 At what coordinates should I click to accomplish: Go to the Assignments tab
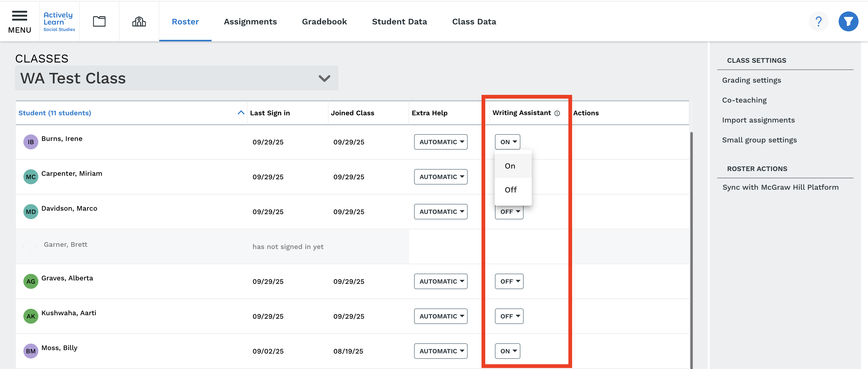click(x=250, y=22)
